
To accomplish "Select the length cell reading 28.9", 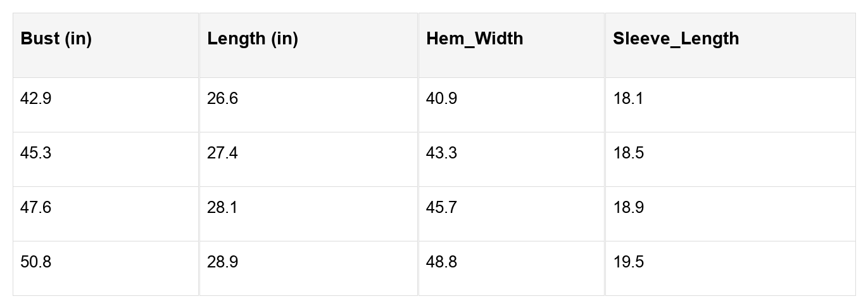I will click(x=222, y=262).
